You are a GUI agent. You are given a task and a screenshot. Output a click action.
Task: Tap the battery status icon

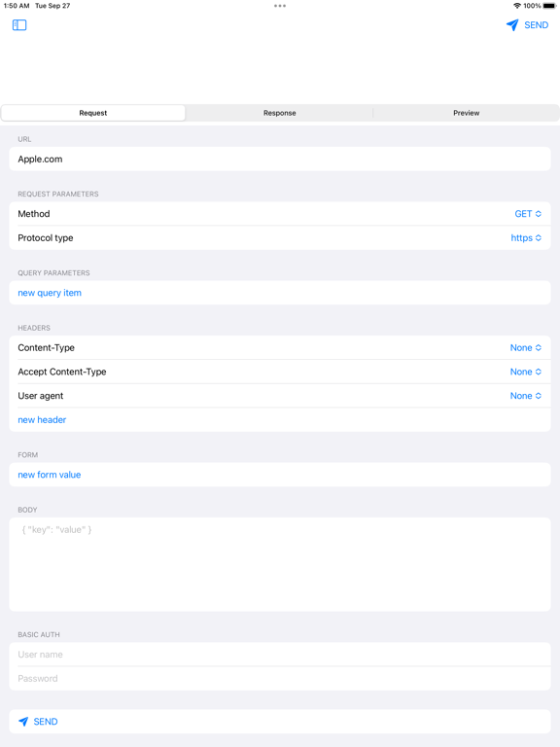pyautogui.click(x=549, y=6)
